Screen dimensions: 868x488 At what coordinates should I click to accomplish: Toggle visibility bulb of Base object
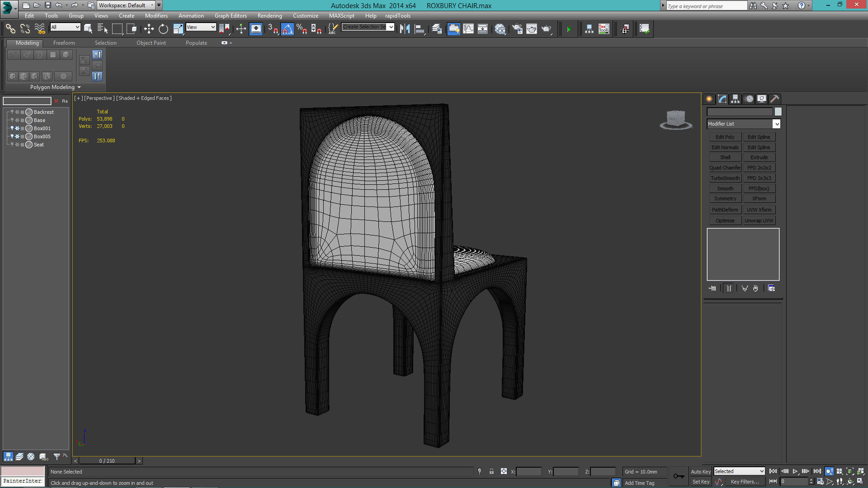[12, 120]
